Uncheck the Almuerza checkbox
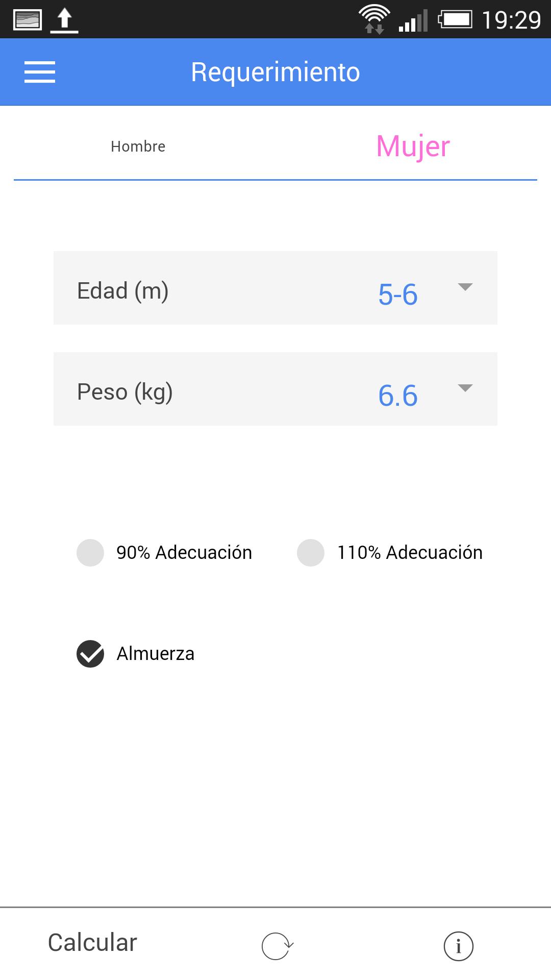 (90, 653)
